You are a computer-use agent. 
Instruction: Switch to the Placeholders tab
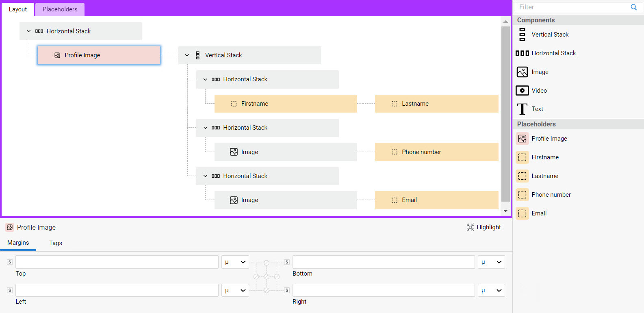[60, 9]
